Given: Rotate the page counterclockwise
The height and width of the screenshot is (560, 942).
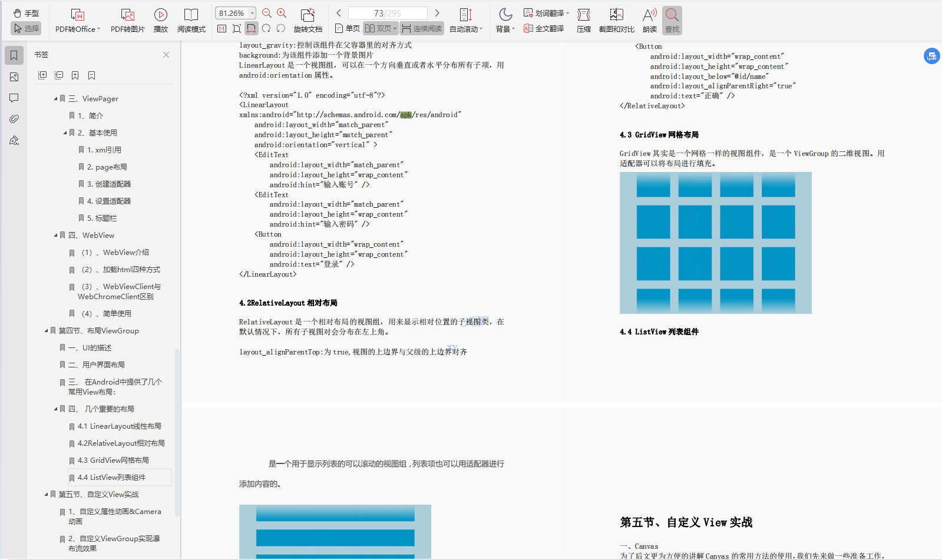Looking at the screenshot, I should [x=281, y=28].
